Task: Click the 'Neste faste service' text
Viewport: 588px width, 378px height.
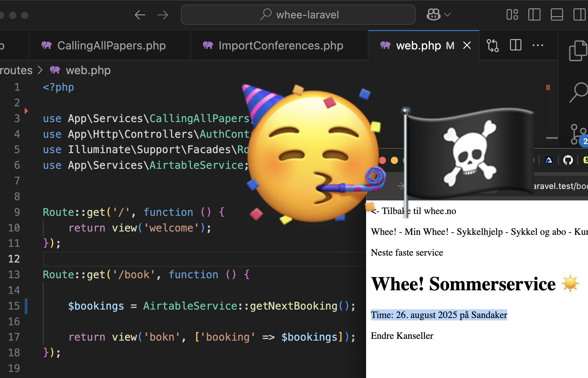Action: coord(407,253)
